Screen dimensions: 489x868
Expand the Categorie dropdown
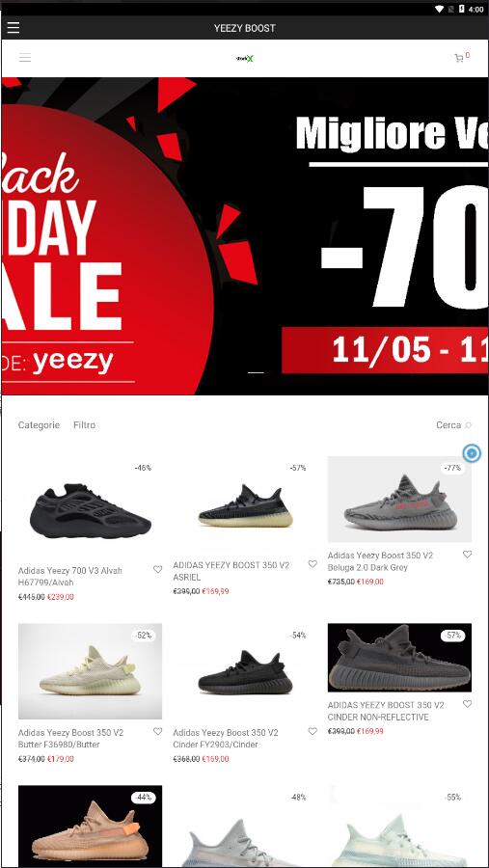[x=39, y=425]
